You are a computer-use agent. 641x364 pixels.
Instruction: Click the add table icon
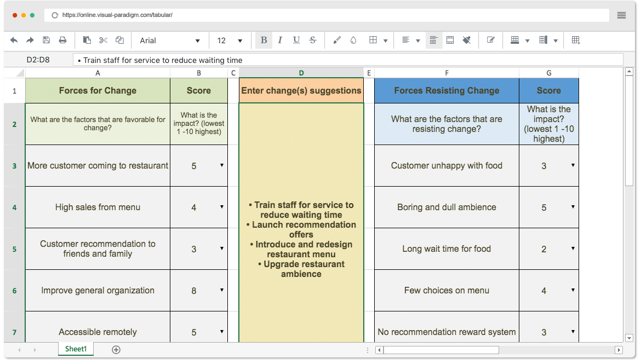[x=576, y=40]
